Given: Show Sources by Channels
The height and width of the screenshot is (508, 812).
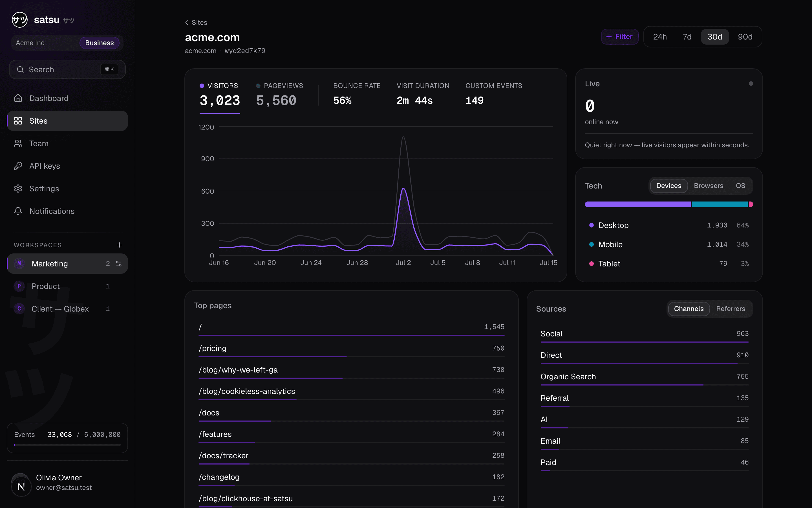Looking at the screenshot, I should pyautogui.click(x=689, y=309).
